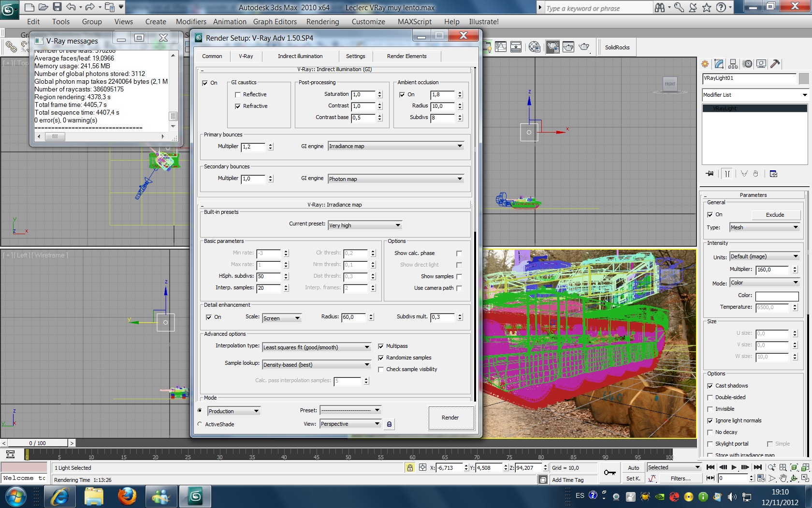Viewport: 812px width, 508px height.
Task: Enable Check sample visibility
Action: tap(381, 370)
